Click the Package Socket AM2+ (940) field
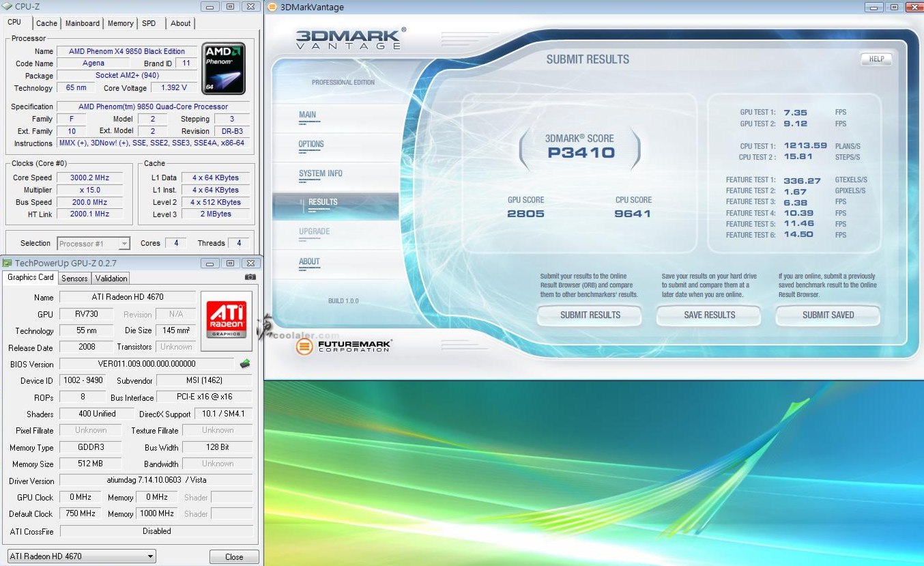Image resolution: width=924 pixels, height=566 pixels. [x=127, y=76]
